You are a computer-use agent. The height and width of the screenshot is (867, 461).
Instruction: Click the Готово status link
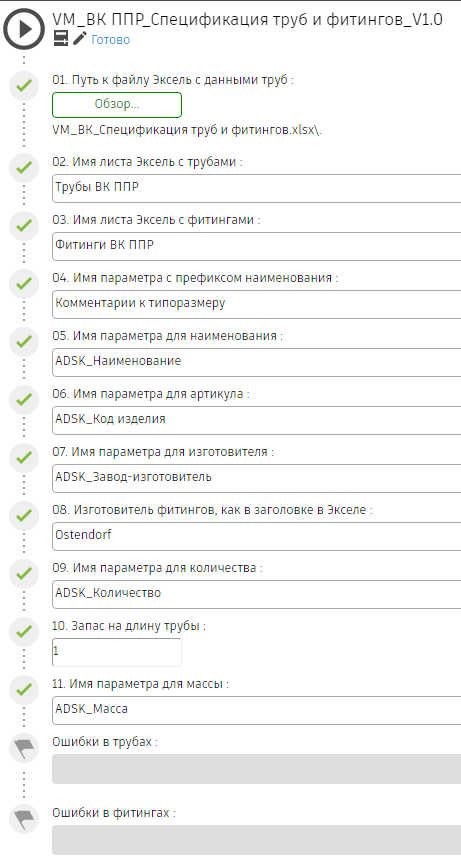(111, 40)
